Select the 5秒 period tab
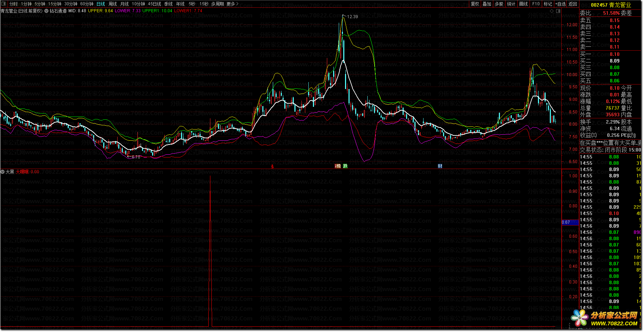Image resolution: width=644 pixels, height=332 pixels. pyautogui.click(x=192, y=4)
